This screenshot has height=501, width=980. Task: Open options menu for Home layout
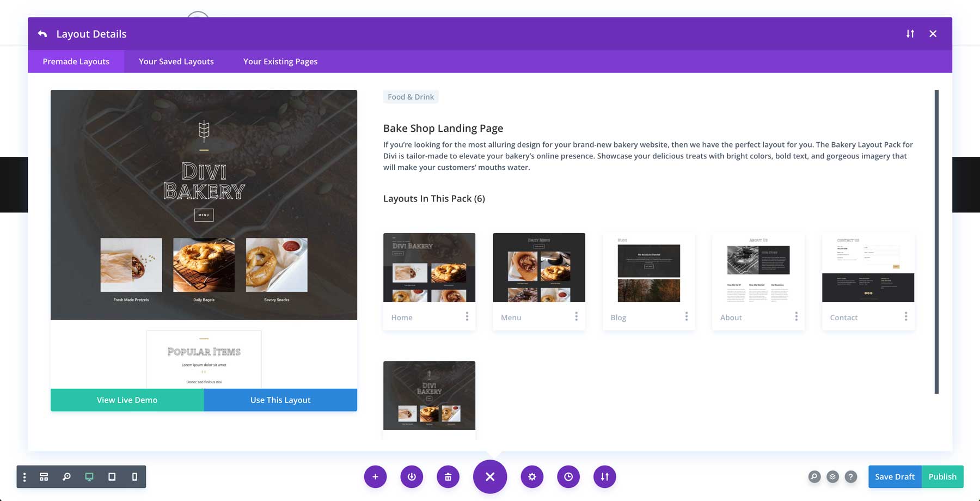click(467, 316)
